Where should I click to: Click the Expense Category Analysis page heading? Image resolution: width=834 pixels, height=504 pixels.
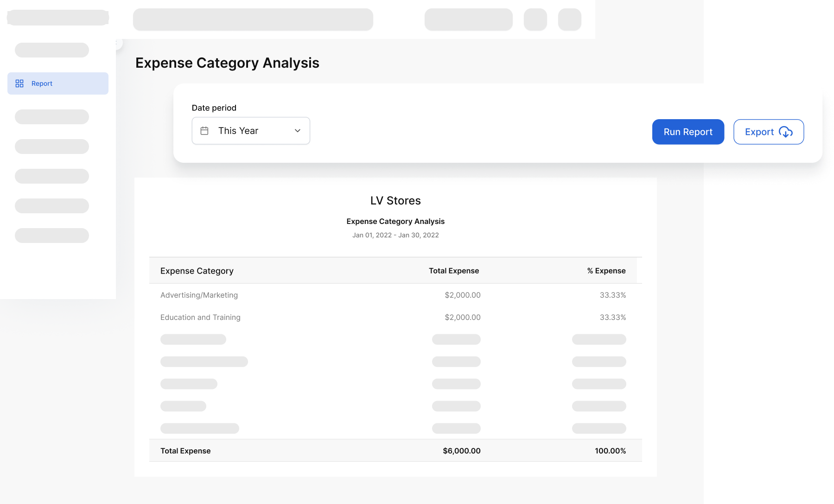click(227, 63)
